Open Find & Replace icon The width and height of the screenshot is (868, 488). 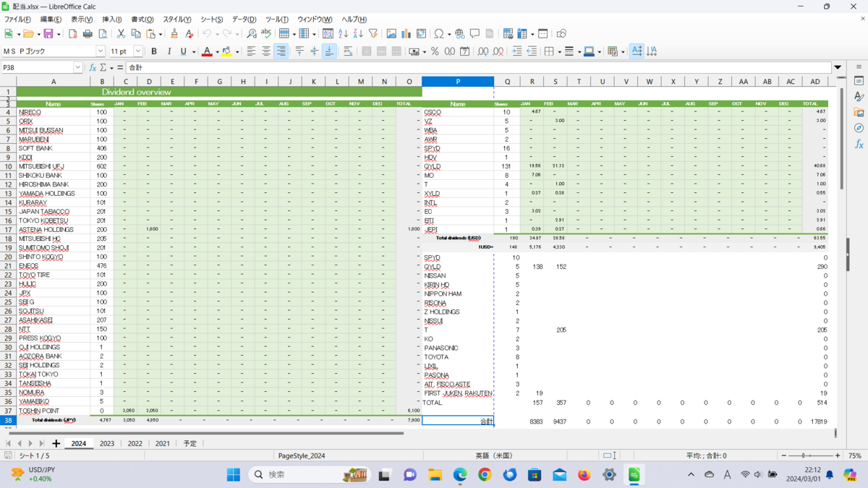[251, 33]
